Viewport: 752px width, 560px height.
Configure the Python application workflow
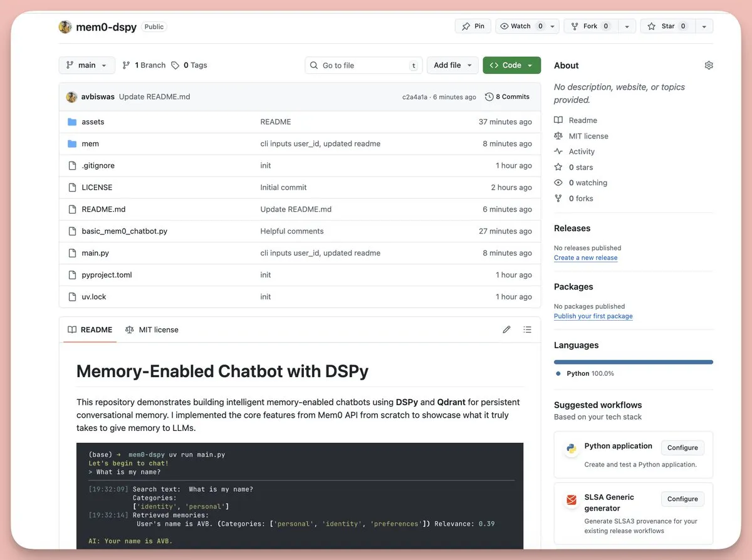[x=682, y=448]
